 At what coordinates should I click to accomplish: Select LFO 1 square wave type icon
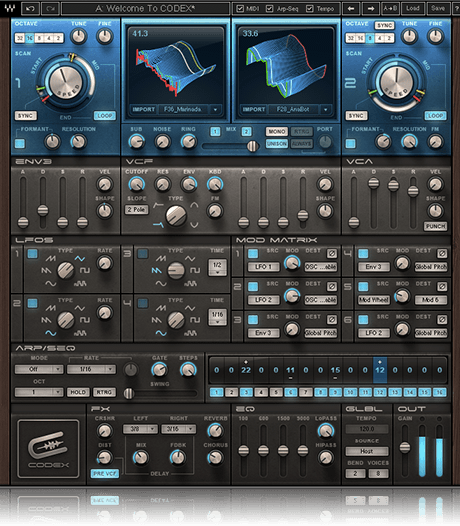[85, 270]
